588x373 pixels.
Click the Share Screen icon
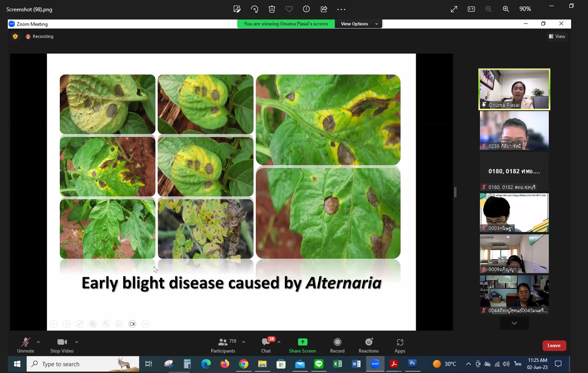pyautogui.click(x=302, y=342)
